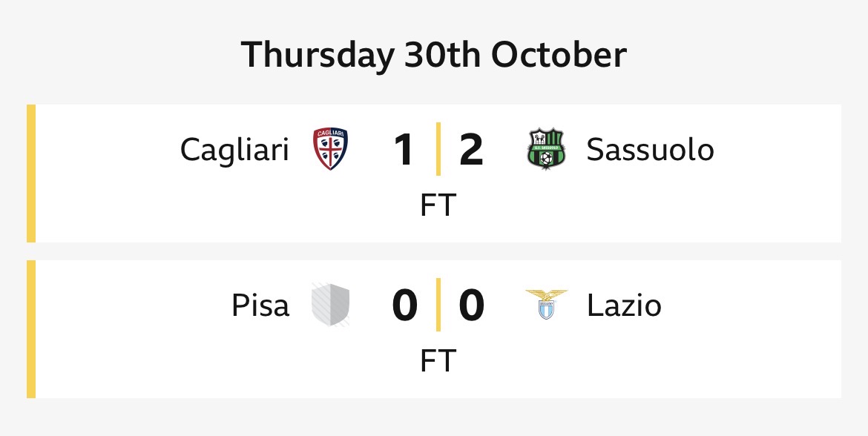868x436 pixels.
Task: Click FT status under Pisa match
Action: pyautogui.click(x=438, y=361)
